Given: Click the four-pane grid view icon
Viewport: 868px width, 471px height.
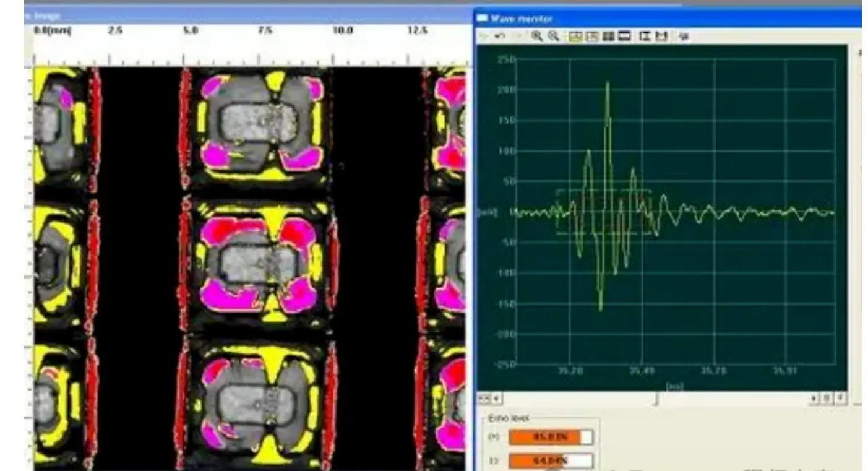Looking at the screenshot, I should [x=608, y=37].
